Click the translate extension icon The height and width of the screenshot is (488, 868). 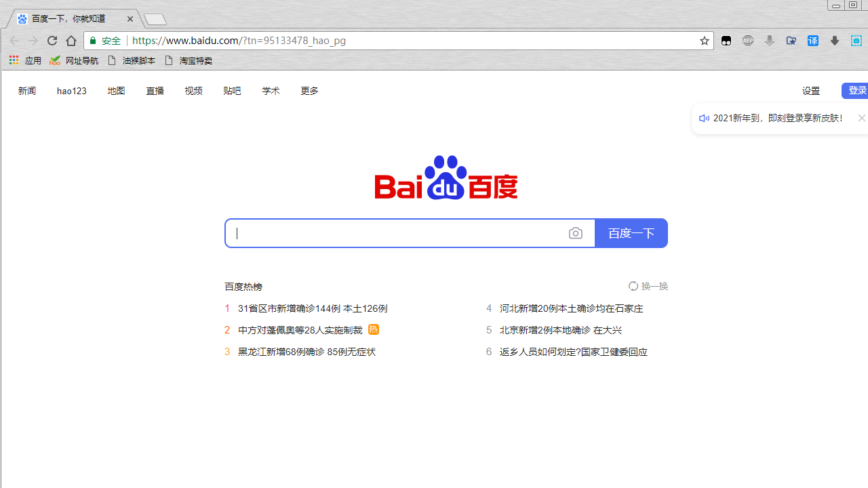(812, 40)
